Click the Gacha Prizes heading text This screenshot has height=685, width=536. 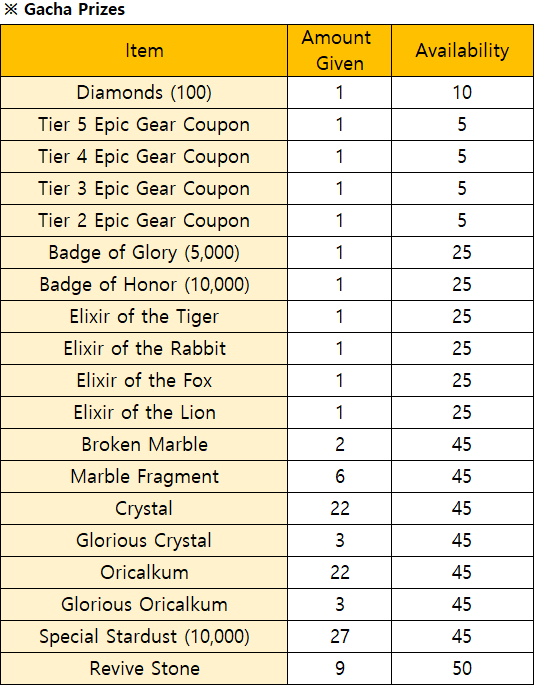click(74, 9)
